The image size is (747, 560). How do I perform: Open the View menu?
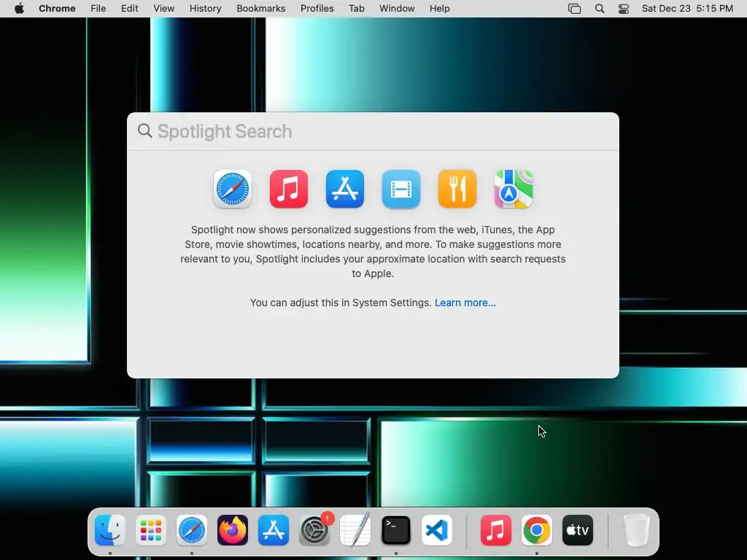(x=164, y=9)
